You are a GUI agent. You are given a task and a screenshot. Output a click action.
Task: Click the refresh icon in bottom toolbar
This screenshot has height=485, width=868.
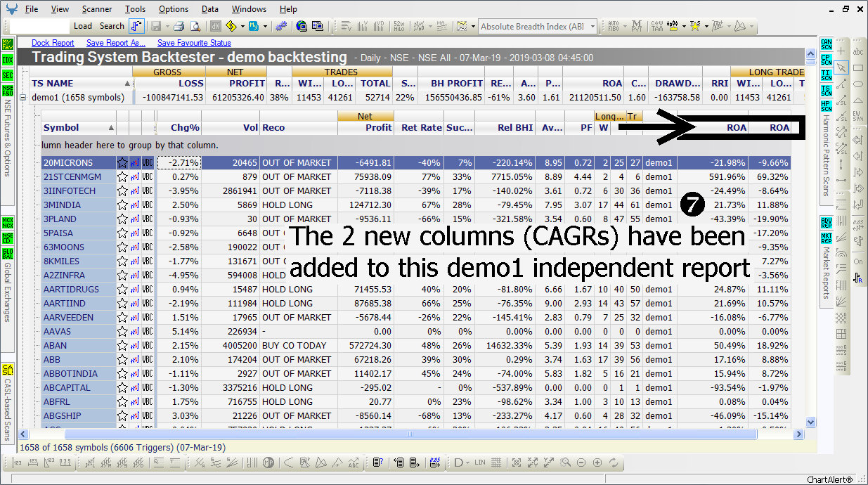click(614, 463)
